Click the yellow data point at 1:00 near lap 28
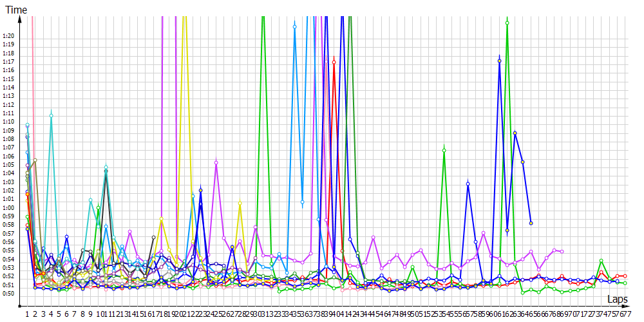 [240, 203]
